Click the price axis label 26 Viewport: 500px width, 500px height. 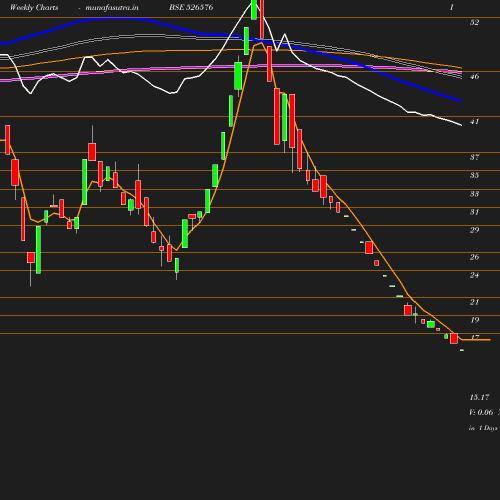(474, 257)
